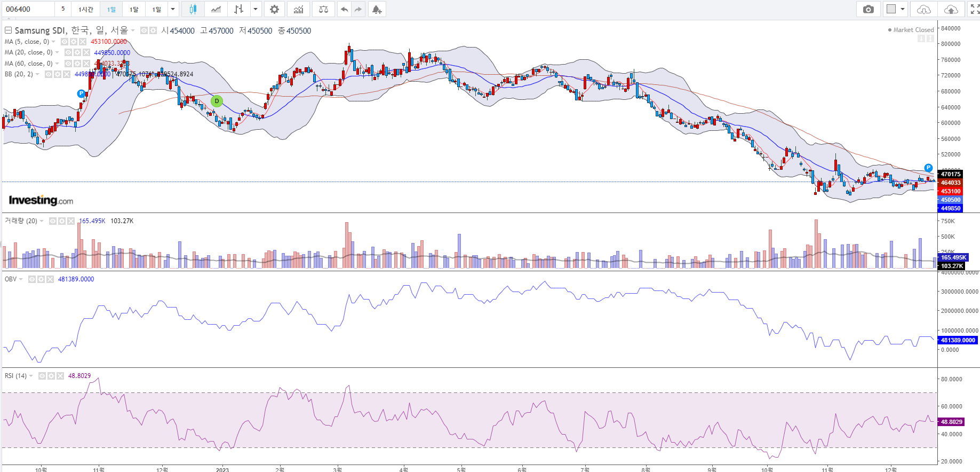This screenshot has width=980, height=472.
Task: Remove the MA (60, close, 0) indicator
Action: click(x=86, y=64)
